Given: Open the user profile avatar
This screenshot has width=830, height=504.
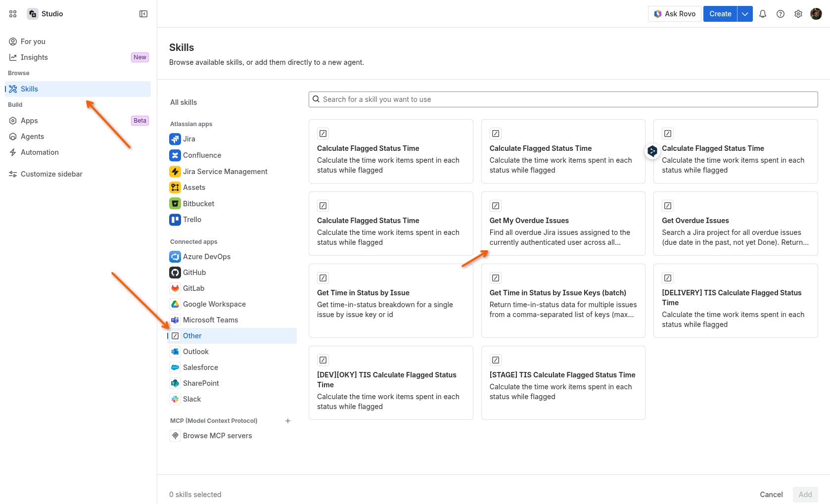Looking at the screenshot, I should click(x=816, y=14).
